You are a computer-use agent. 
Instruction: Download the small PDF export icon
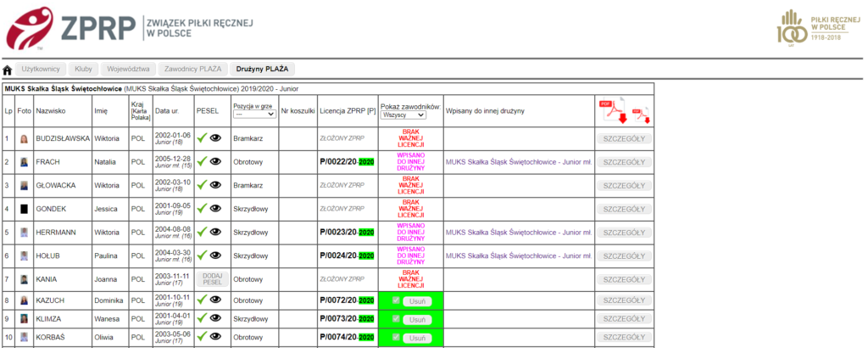click(641, 115)
